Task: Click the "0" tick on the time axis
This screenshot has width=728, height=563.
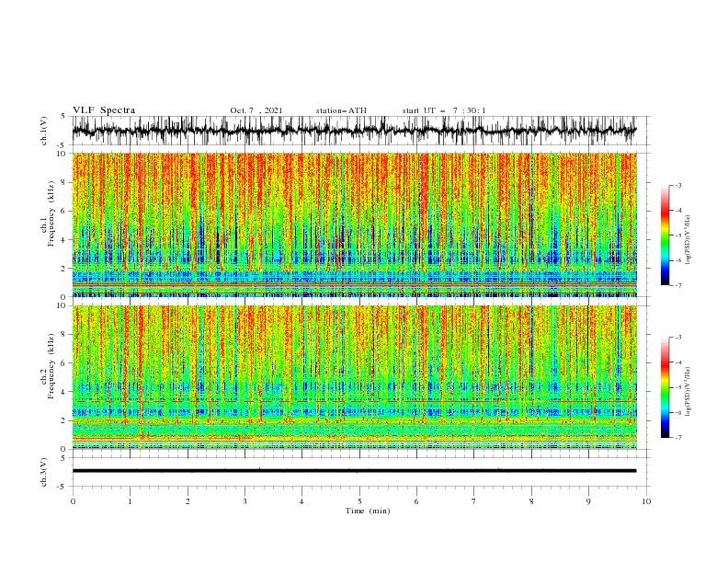Action: coord(73,501)
